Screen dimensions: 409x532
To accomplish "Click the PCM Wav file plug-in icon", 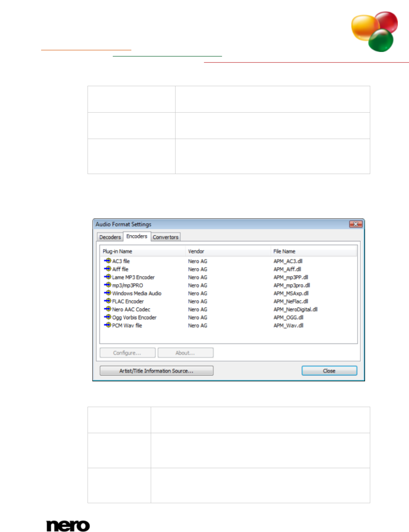I will (x=107, y=325).
